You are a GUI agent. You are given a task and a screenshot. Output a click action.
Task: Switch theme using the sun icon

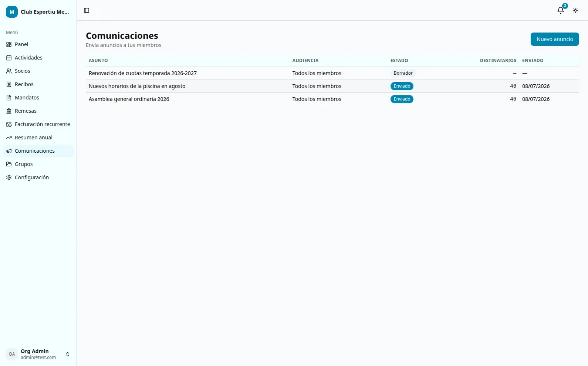tap(575, 10)
